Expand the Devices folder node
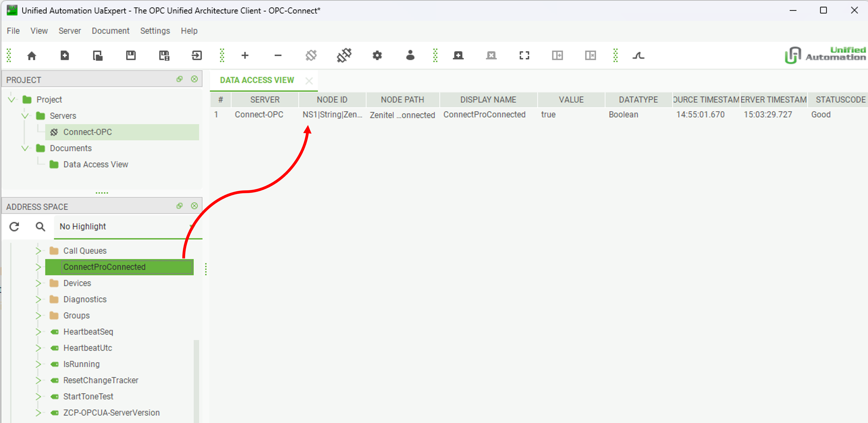 [38, 283]
